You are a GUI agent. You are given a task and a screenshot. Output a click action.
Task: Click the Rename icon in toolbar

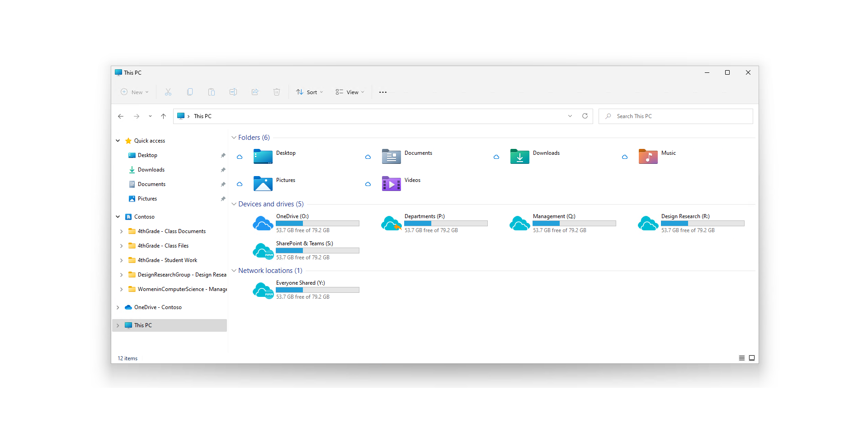tap(233, 92)
